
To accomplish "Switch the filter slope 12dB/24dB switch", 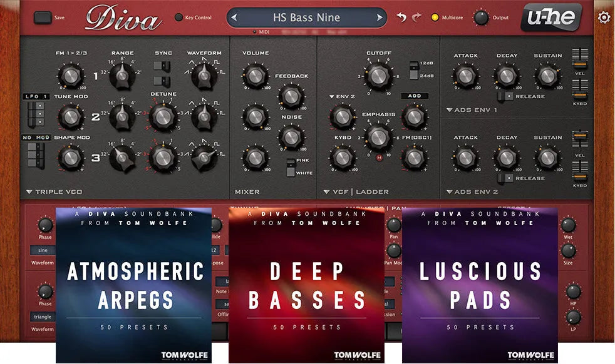I will pos(413,69).
